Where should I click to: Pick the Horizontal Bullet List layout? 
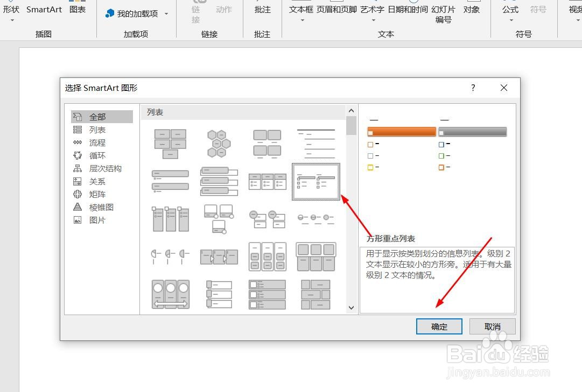click(x=267, y=182)
